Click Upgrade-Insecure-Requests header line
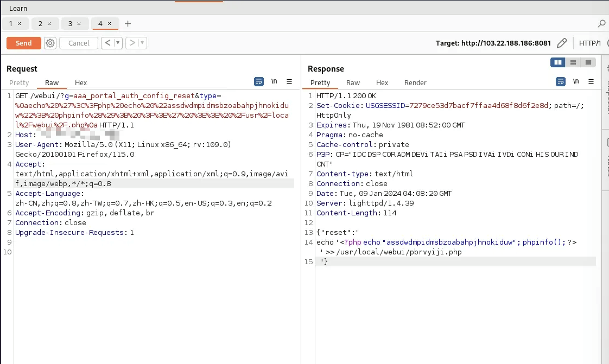Viewport: 609px width, 364px height. [74, 232]
